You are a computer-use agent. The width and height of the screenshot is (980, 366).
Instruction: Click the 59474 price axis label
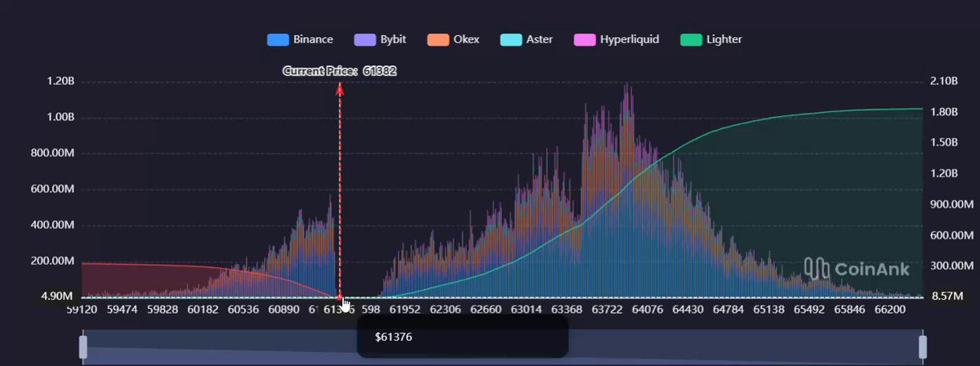click(122, 310)
